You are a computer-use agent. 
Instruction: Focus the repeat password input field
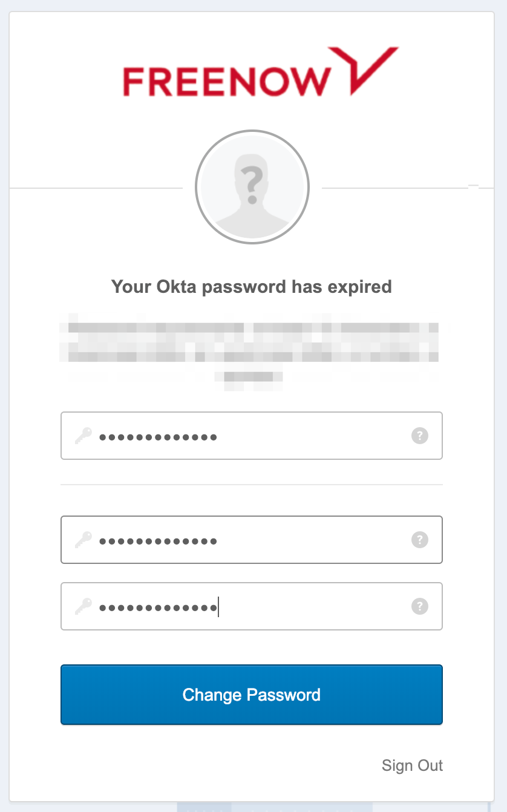(252, 606)
